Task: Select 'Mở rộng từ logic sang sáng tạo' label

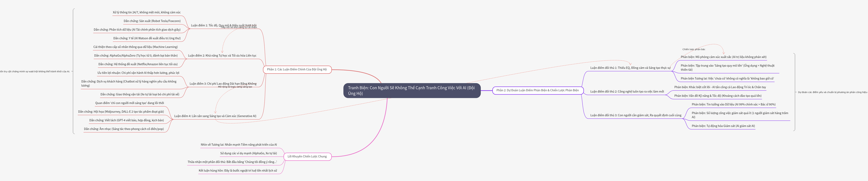Action: (235, 87)
